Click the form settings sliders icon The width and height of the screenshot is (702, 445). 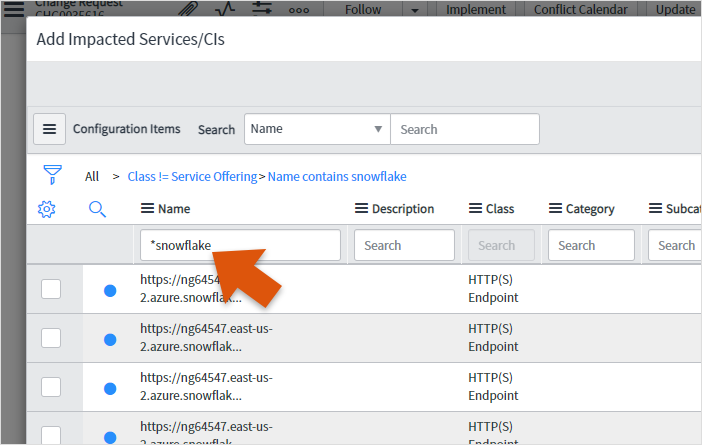pyautogui.click(x=262, y=9)
